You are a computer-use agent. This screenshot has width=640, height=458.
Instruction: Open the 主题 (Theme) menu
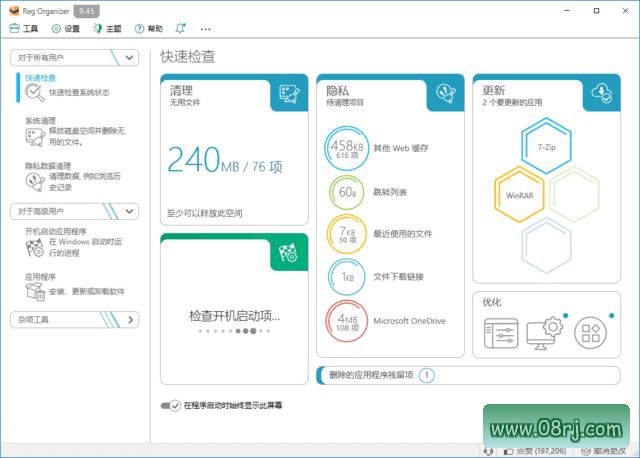pos(107,29)
